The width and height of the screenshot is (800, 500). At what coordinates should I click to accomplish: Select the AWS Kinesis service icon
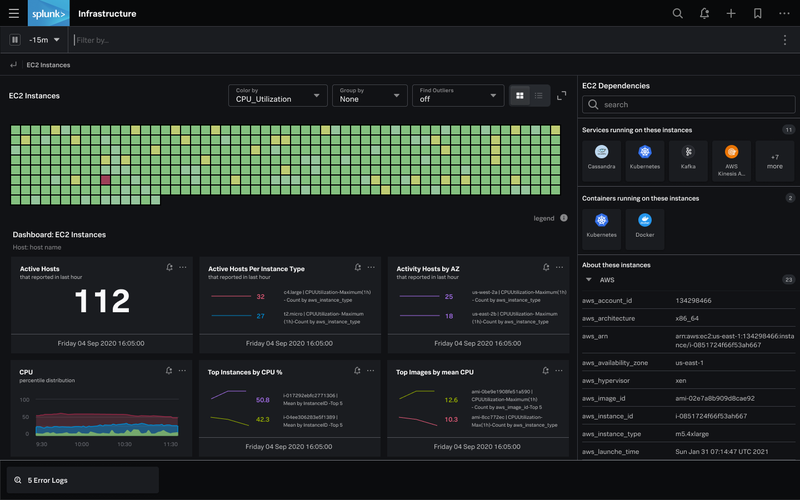click(732, 160)
